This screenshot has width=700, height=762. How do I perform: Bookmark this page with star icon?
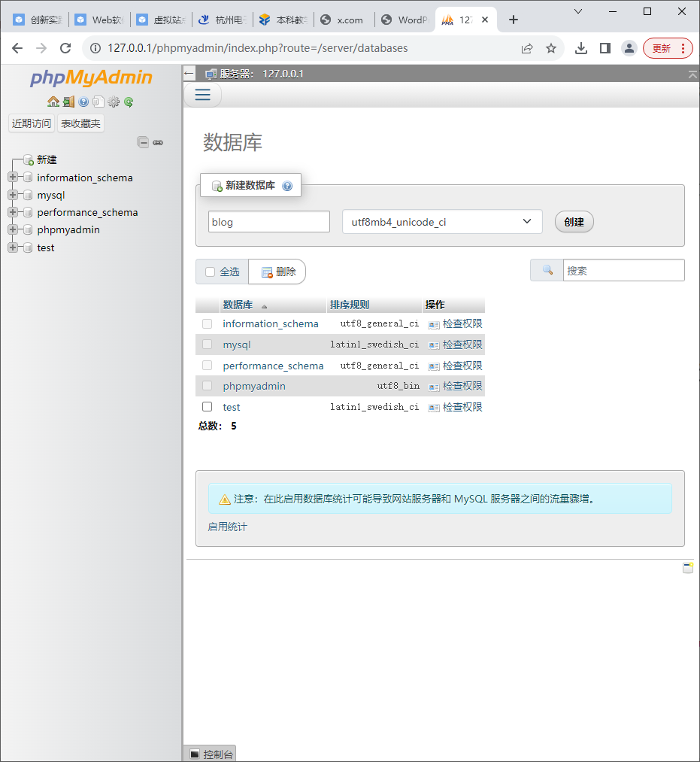click(x=551, y=48)
